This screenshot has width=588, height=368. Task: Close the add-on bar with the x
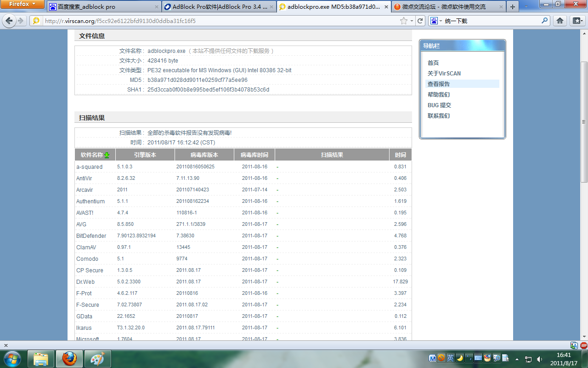pos(6,345)
